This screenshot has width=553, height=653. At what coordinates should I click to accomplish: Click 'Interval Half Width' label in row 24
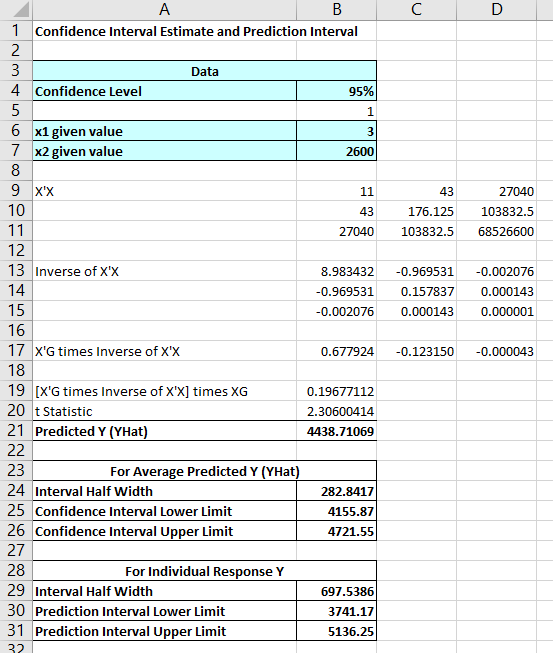[164, 491]
